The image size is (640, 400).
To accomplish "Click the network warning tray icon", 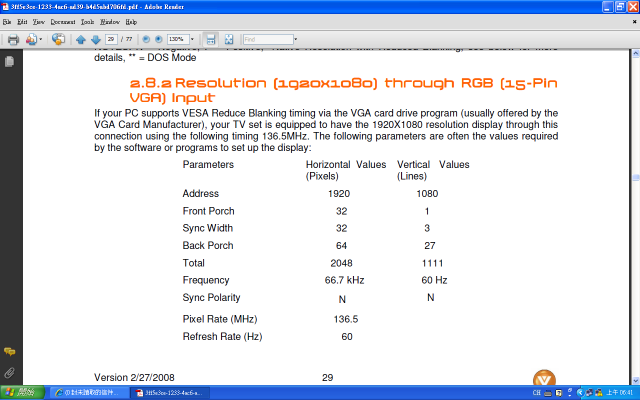I will (x=599, y=393).
